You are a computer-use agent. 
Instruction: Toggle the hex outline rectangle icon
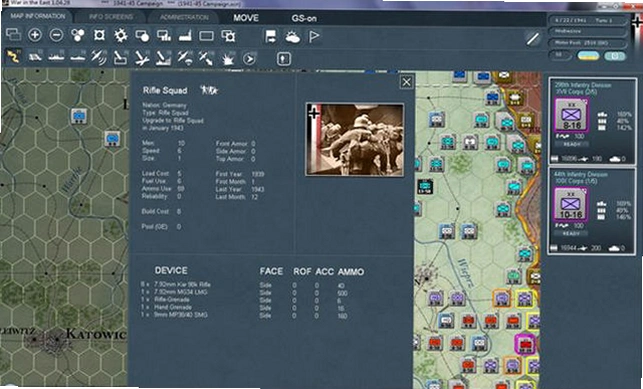pyautogui.click(x=206, y=36)
